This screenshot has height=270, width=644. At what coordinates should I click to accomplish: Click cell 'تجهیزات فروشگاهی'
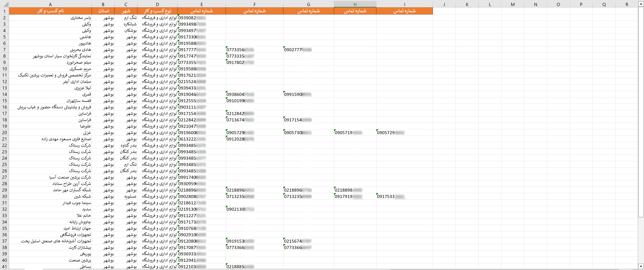point(50,235)
